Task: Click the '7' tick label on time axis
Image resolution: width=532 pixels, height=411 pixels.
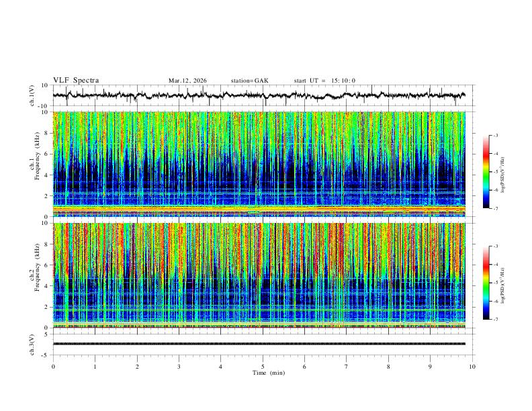Action: coord(347,367)
